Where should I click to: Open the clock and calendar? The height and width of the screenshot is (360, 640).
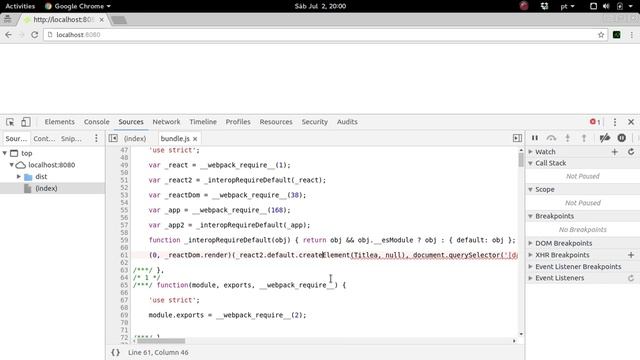[320, 6]
